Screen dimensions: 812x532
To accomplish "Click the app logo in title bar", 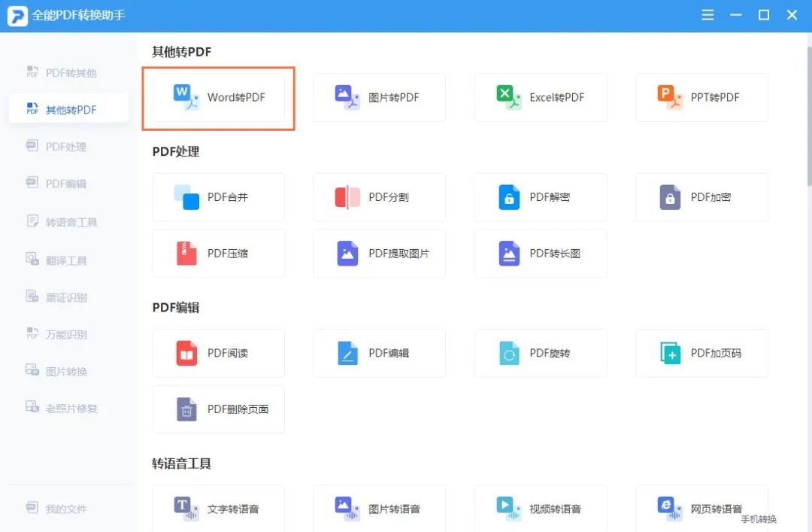I will pos(17,16).
